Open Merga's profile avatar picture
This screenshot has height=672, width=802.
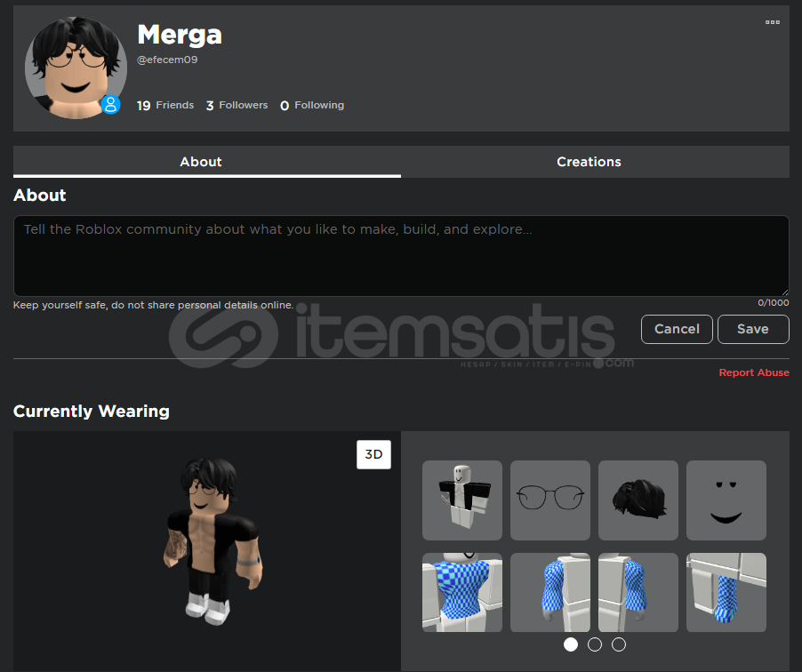(76, 68)
